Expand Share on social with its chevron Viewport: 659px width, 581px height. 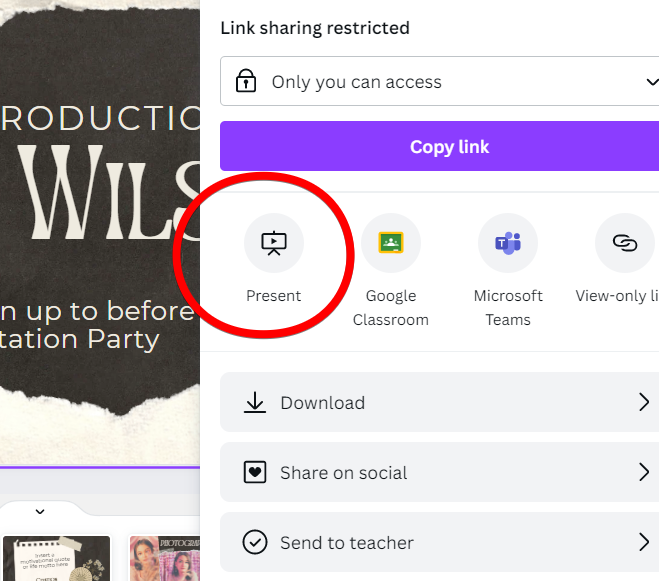point(644,473)
